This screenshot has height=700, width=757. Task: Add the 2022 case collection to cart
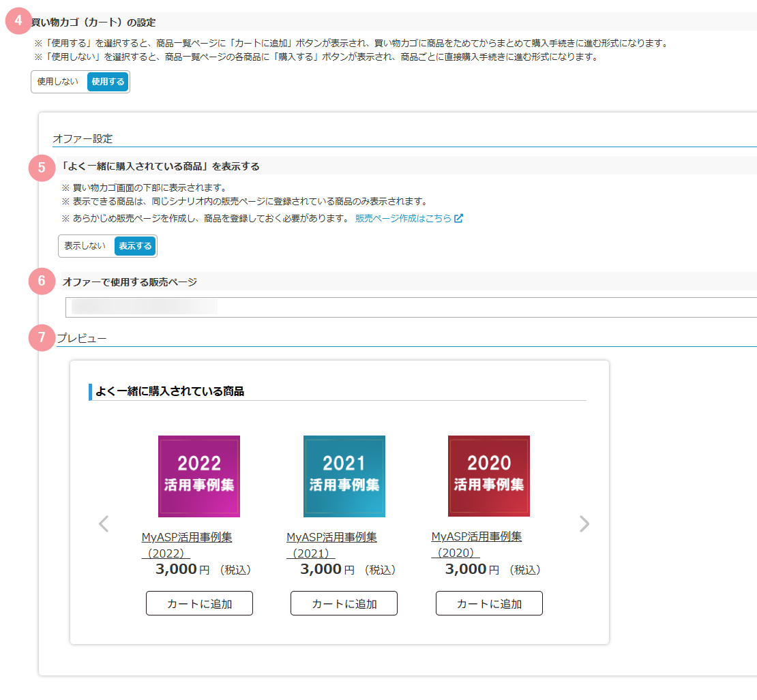pyautogui.click(x=199, y=603)
